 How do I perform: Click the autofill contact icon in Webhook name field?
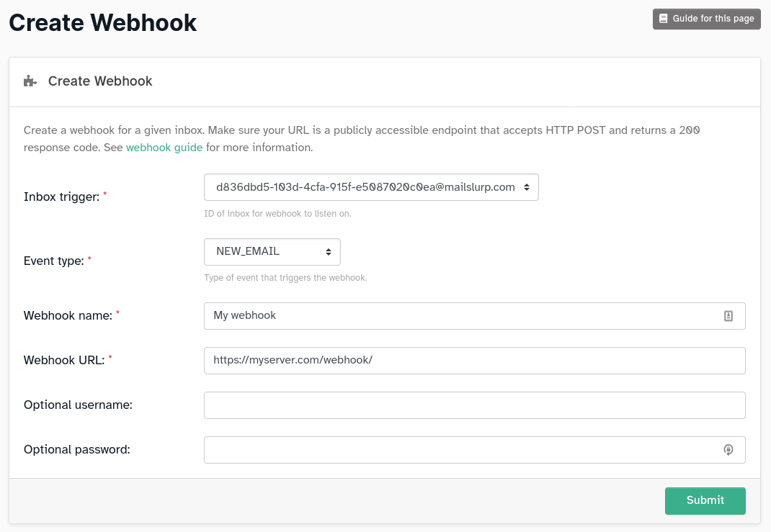[728, 316]
